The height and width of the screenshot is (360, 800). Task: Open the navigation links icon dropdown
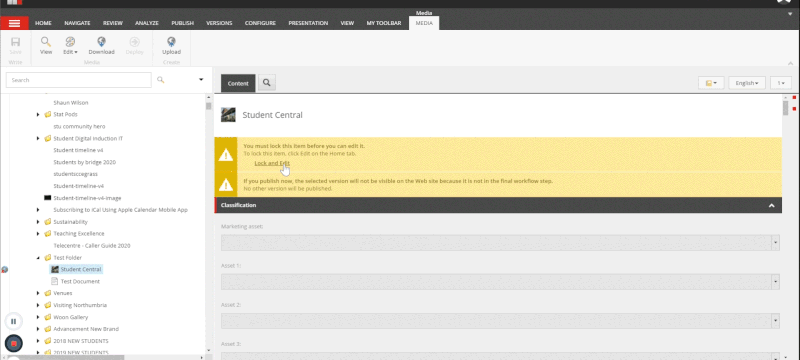click(x=711, y=83)
